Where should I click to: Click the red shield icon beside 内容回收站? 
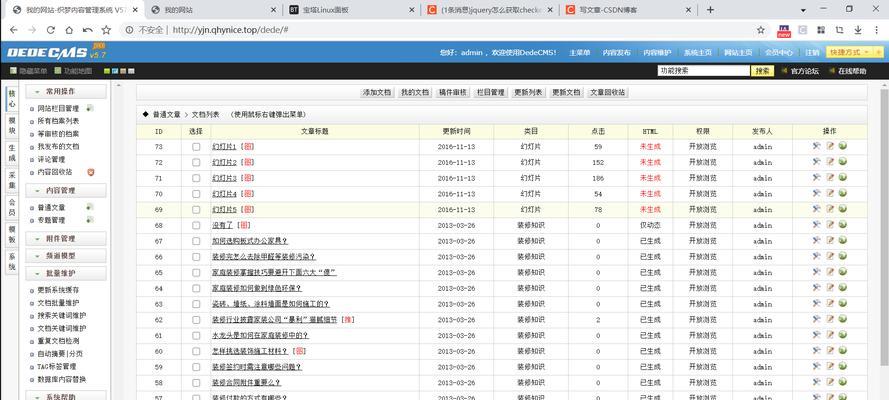point(90,172)
